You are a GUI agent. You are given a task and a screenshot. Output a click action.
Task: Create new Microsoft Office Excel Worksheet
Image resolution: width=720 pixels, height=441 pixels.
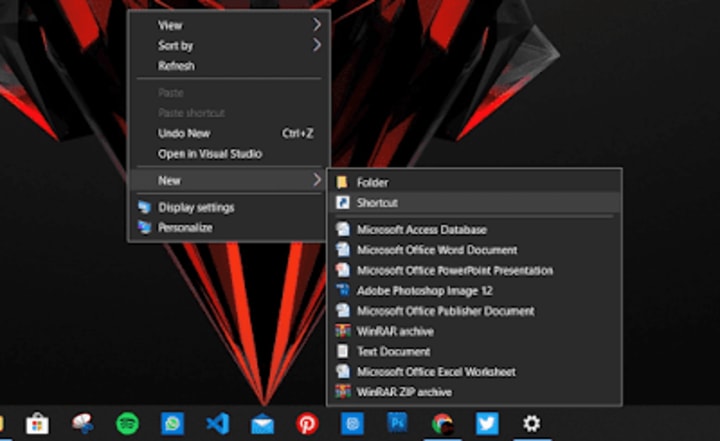click(x=474, y=371)
